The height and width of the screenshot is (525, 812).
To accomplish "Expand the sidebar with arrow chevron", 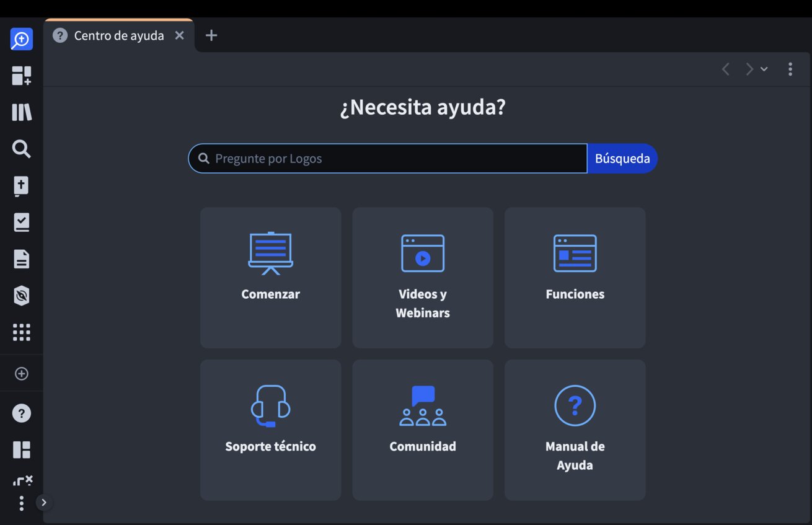I will click(x=44, y=503).
